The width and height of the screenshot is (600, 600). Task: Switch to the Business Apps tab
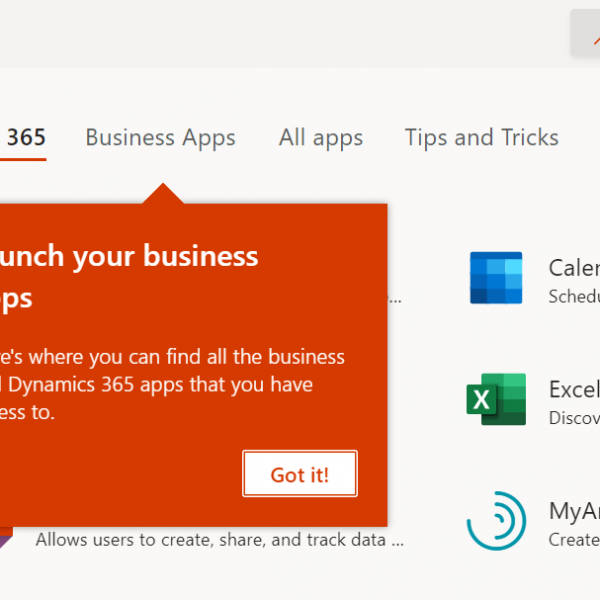click(160, 138)
